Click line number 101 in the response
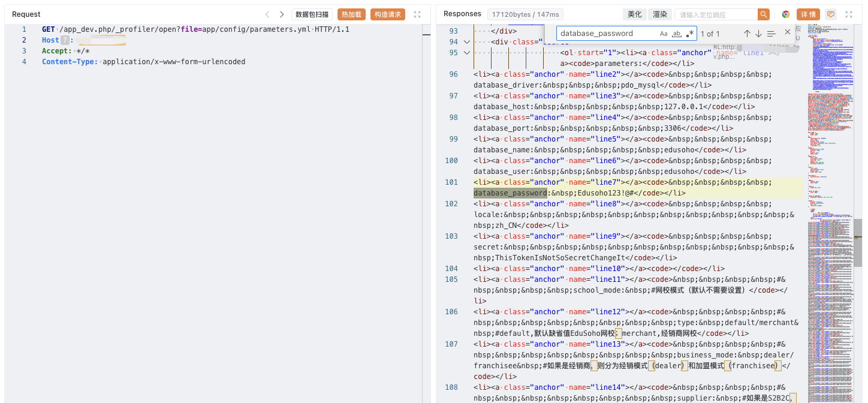This screenshot has height=403, width=868. coord(452,182)
